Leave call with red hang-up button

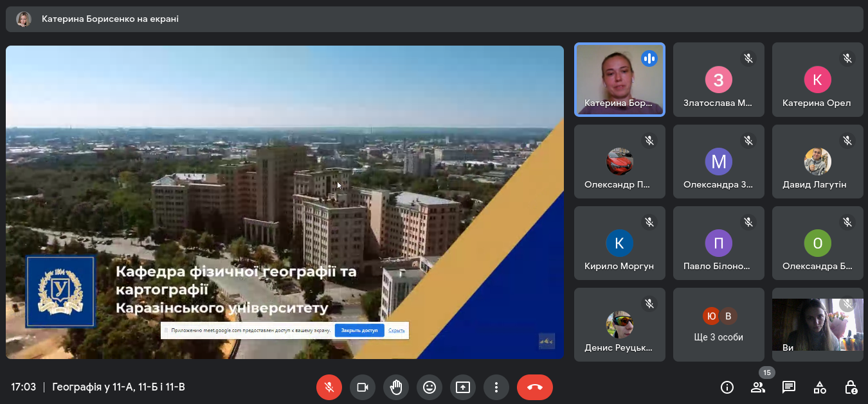coord(534,387)
